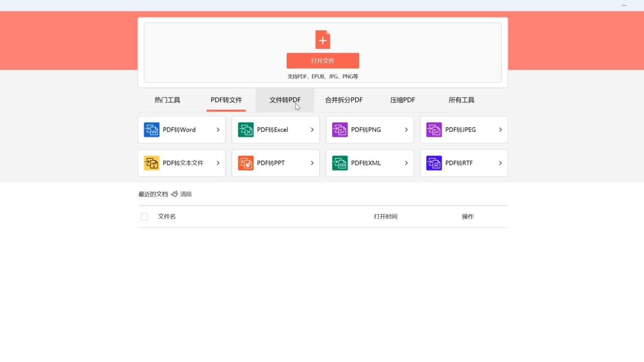This screenshot has height=362, width=644.
Task: Click the PDF转JPEG purple icon
Action: click(434, 130)
